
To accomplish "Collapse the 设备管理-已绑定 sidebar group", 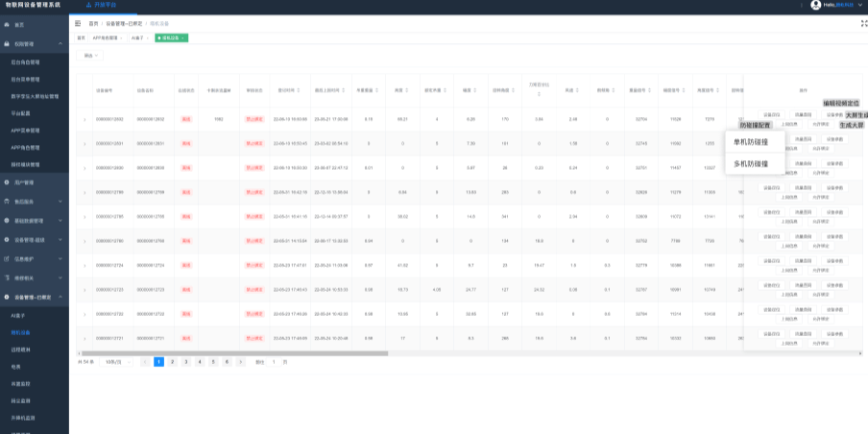I will pos(62,297).
